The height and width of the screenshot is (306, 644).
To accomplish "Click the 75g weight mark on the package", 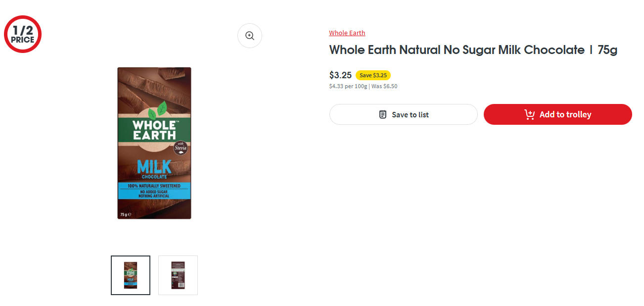I will click(125, 215).
